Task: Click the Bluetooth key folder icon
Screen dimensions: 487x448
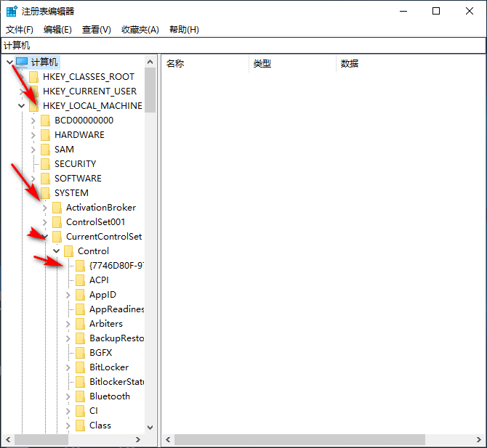Action: 81,396
